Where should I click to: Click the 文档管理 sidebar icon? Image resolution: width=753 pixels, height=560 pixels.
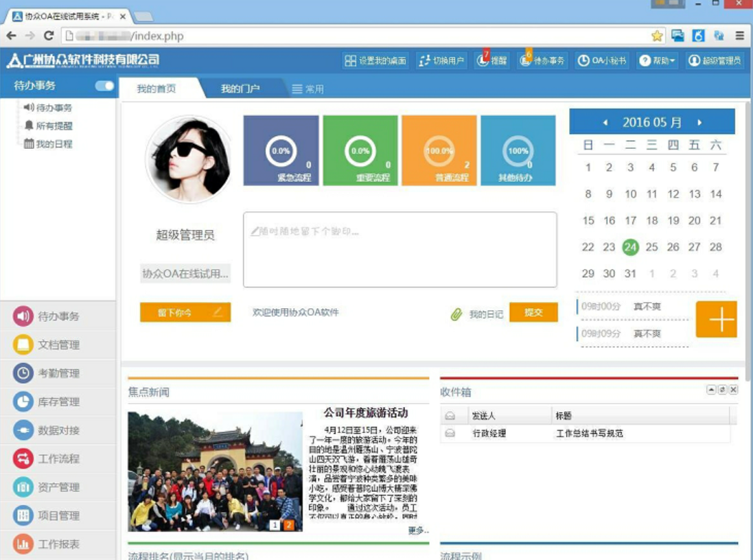coord(23,345)
